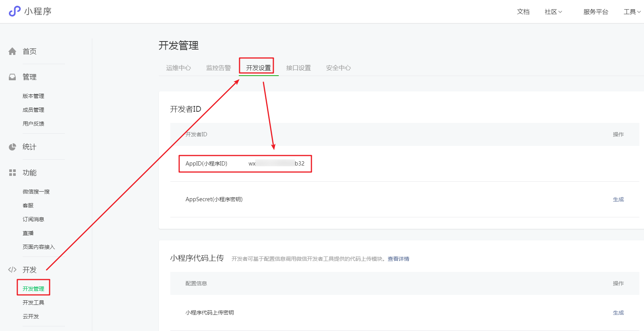The height and width of the screenshot is (331, 644).
Task: Click the Mini Program logo icon
Action: [x=15, y=11]
